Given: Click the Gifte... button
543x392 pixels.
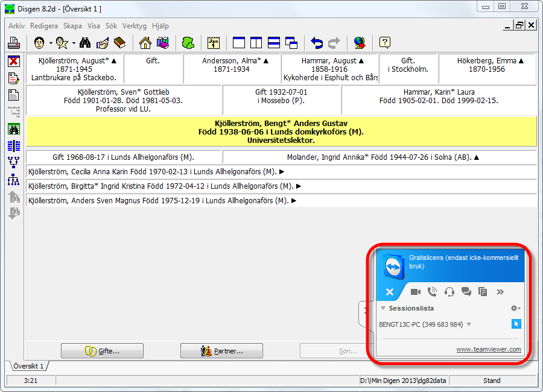Looking at the screenshot, I should coord(102,351).
